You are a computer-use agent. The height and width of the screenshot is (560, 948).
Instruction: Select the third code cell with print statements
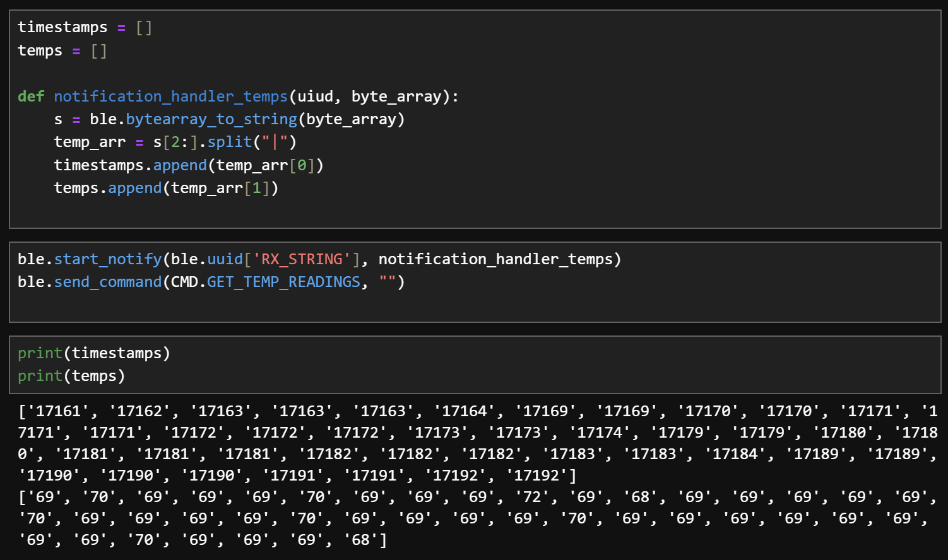click(475, 365)
